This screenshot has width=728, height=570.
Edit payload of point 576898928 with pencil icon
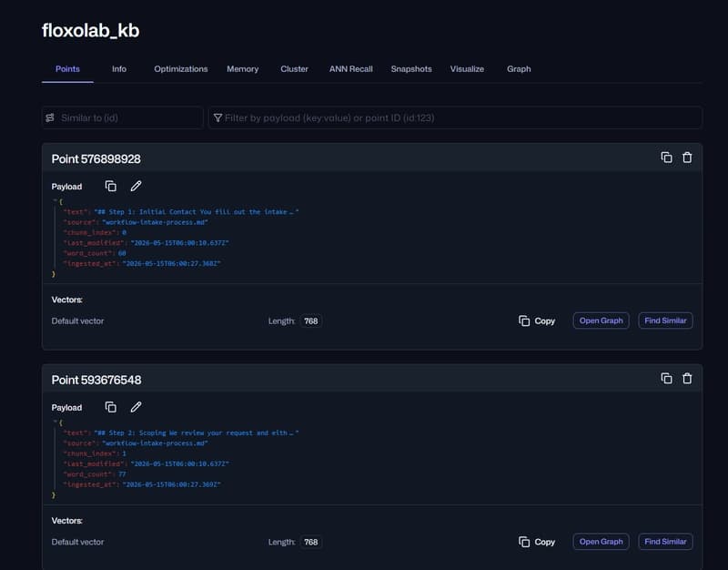point(136,187)
